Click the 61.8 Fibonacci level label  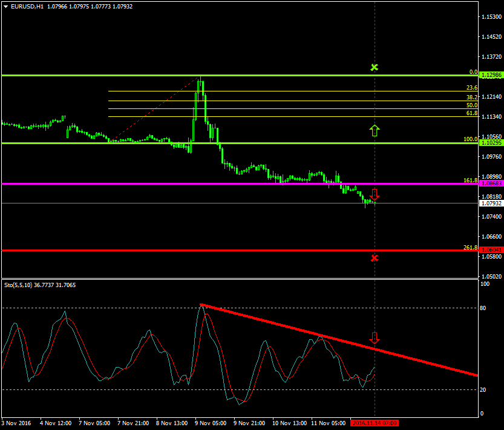click(472, 113)
